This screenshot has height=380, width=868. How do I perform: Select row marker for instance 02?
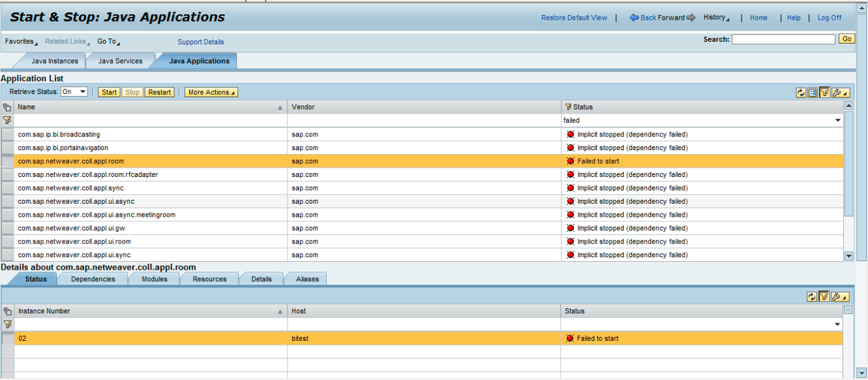click(x=7, y=338)
